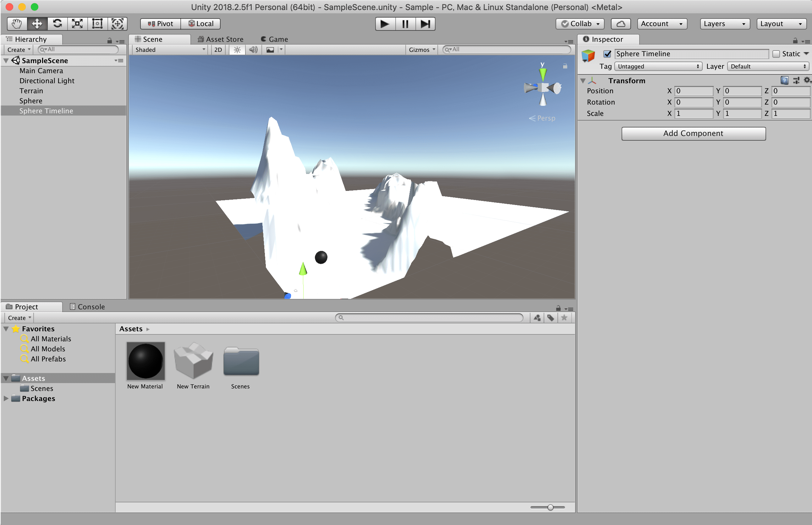Select the Inspector tab
Viewport: 812px width, 525px height.
(x=608, y=39)
